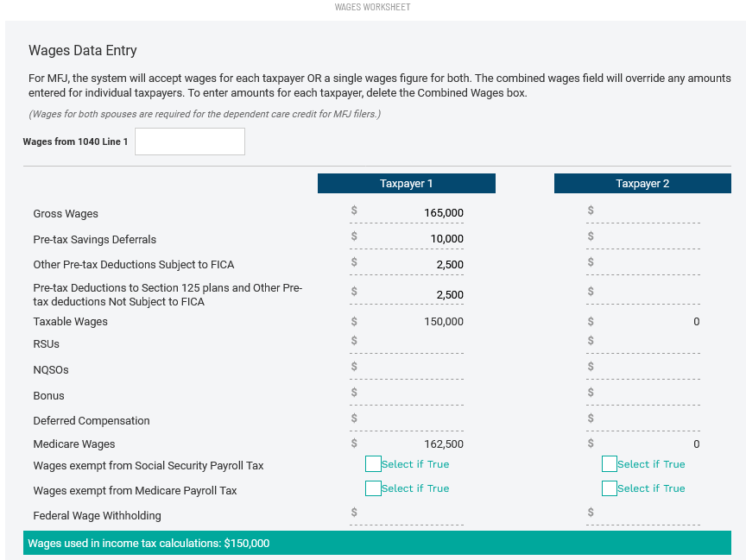Screen dimensions: 746x560
Task: Check Social Security exemption for Taxpayer 2
Action: coord(610,463)
